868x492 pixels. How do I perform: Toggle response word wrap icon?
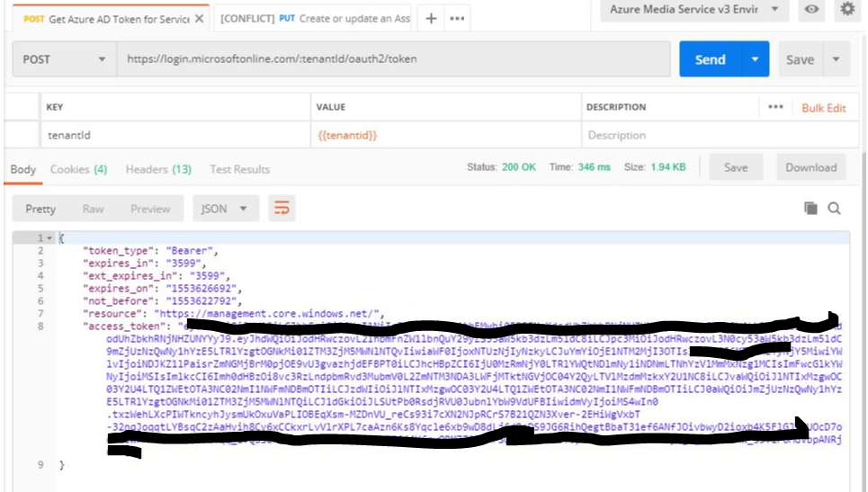click(x=282, y=209)
